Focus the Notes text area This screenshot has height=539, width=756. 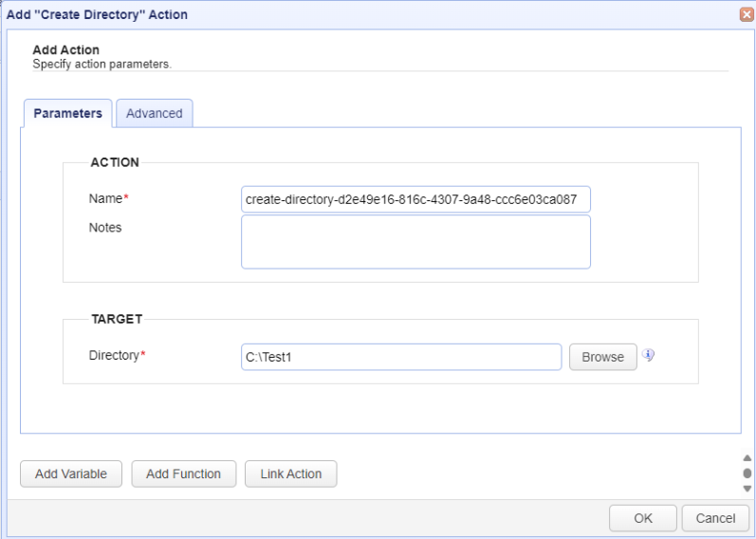[x=415, y=242]
